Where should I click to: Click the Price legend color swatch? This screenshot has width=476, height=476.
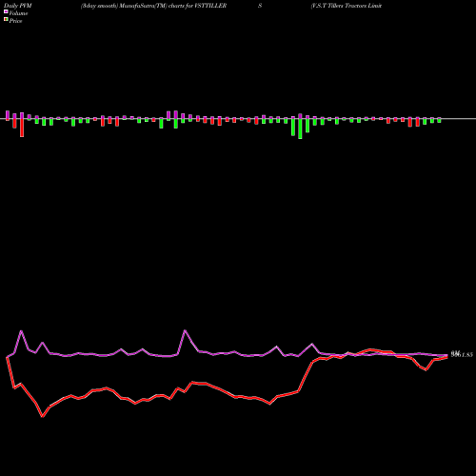[6, 20]
